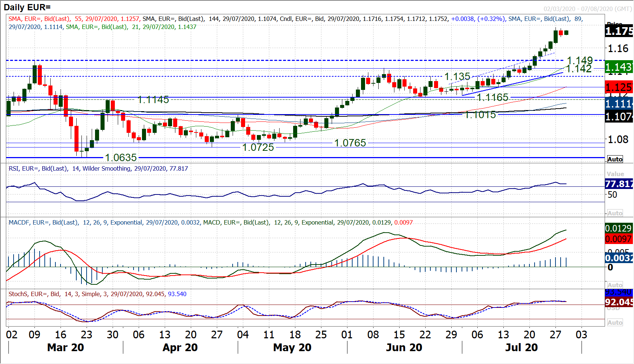Click the green 0.0129 MACD value tag
The width and height of the screenshot is (634, 364).
(x=619, y=228)
